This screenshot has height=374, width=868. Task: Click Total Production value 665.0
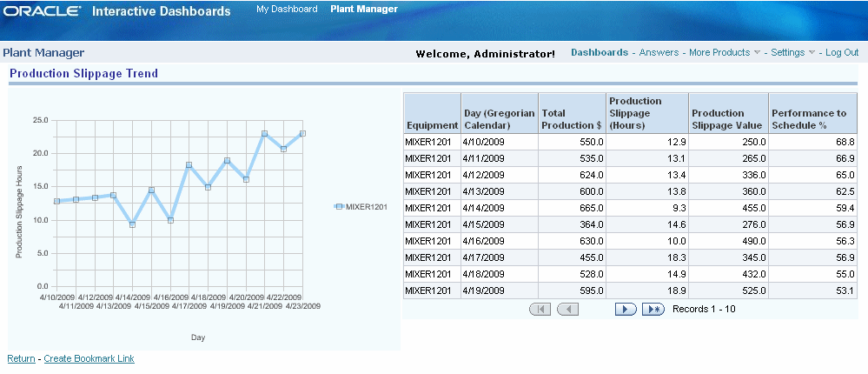point(573,209)
